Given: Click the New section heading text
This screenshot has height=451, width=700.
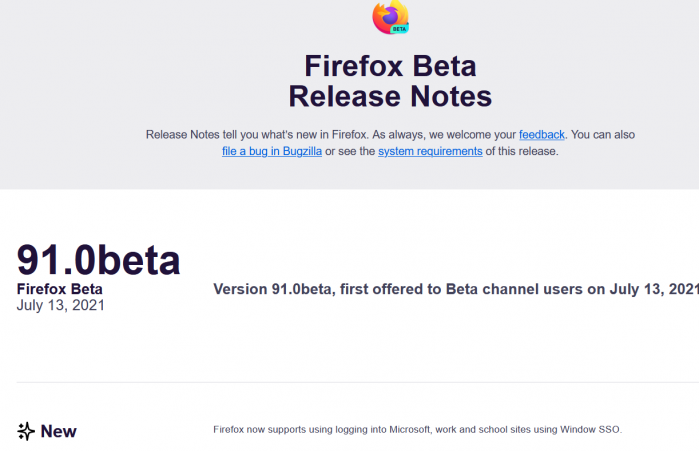Looking at the screenshot, I should coord(58,431).
